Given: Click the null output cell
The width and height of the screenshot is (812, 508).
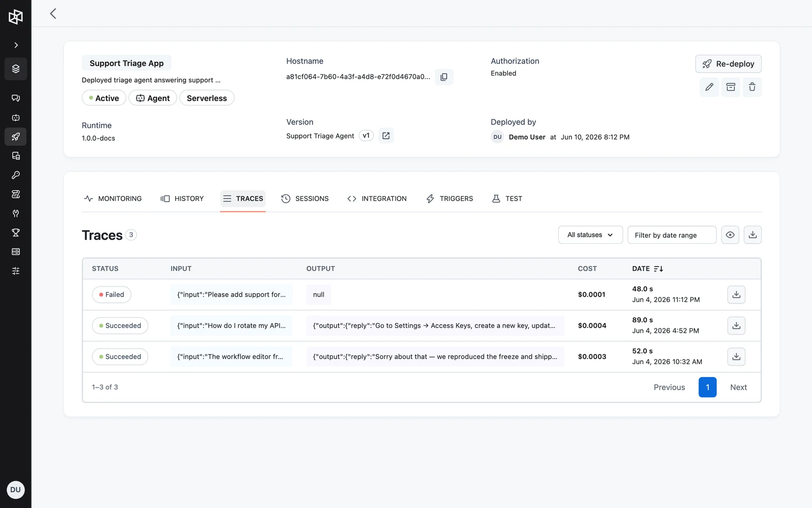Looking at the screenshot, I should pos(319,295).
